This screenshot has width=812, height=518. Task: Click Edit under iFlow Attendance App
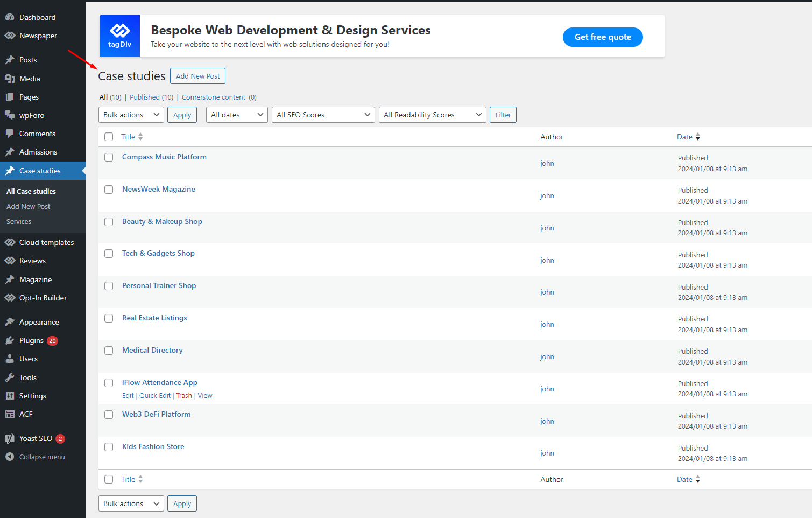[128, 396]
